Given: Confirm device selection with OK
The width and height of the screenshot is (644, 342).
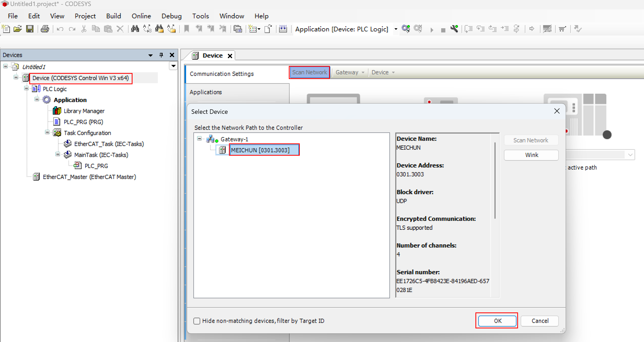Looking at the screenshot, I should click(497, 321).
